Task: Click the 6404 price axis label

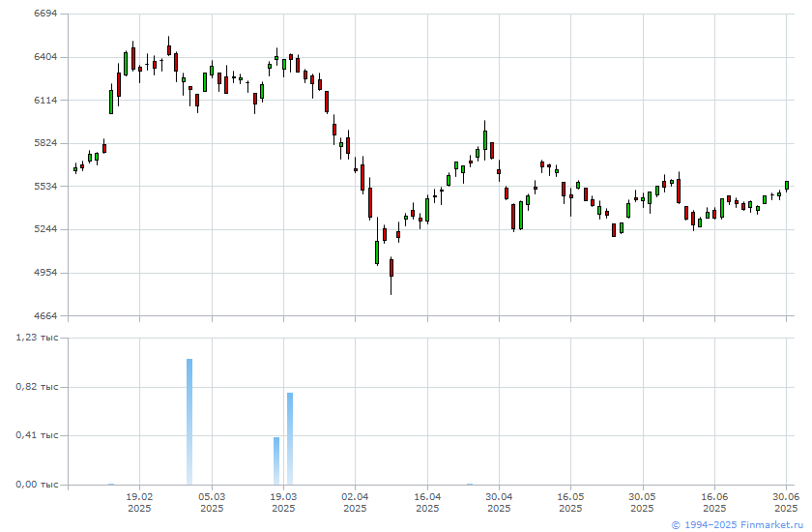Action: coord(45,57)
